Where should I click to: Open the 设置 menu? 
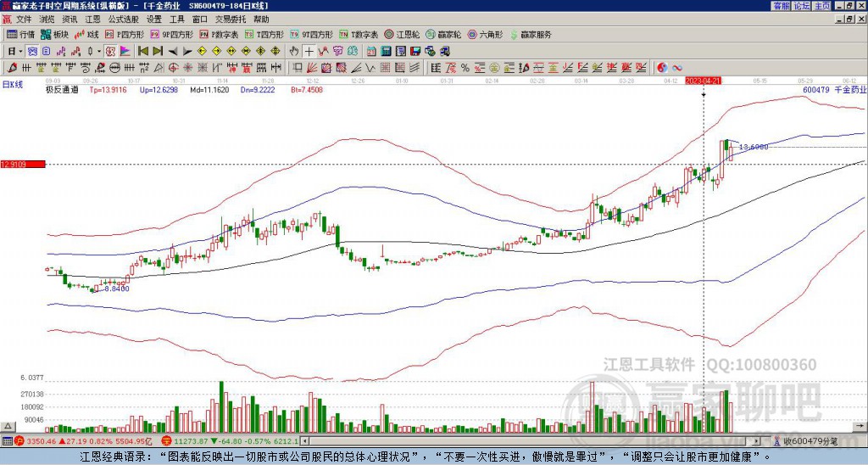(x=154, y=20)
